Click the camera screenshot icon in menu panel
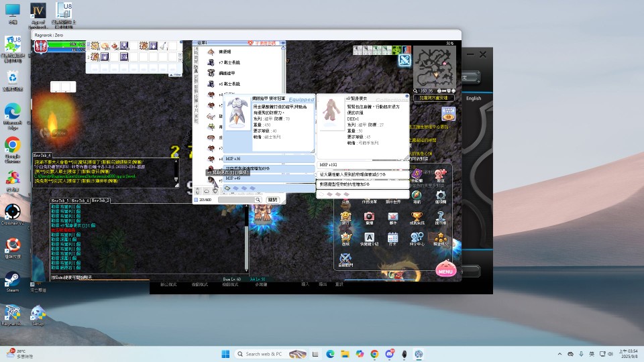 click(369, 217)
